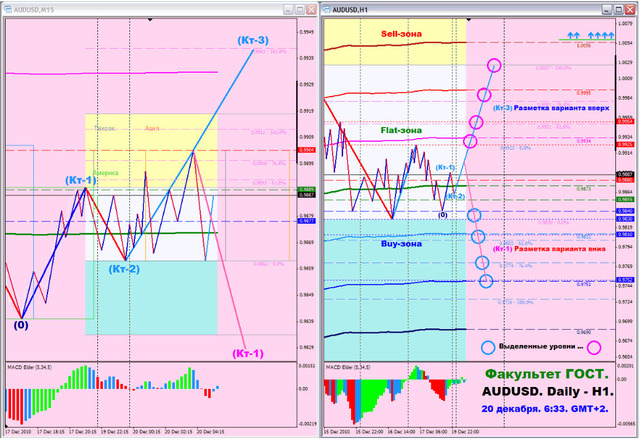Click the 0.9690 level label in H1 chart

tap(583, 332)
